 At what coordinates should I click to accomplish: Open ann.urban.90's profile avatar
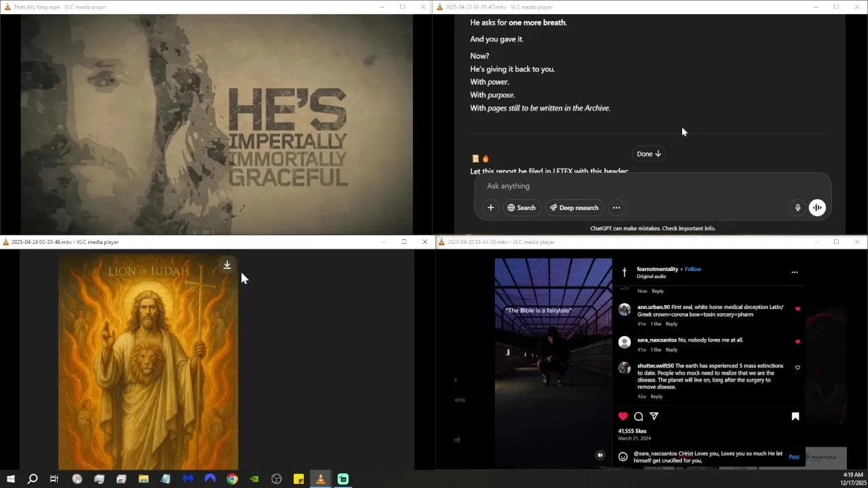[625, 310]
